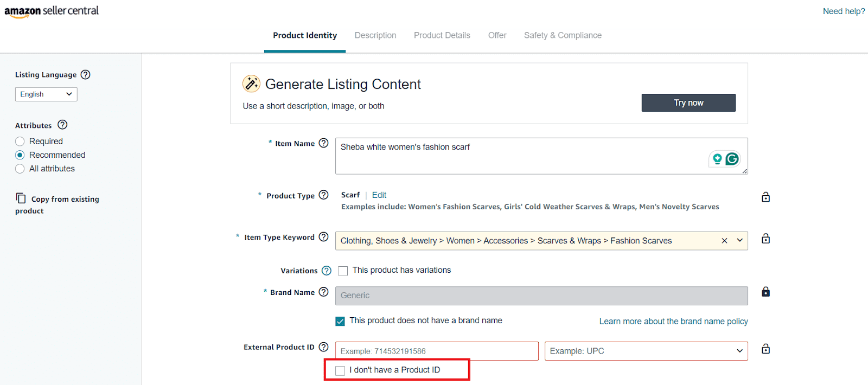Click the Product Type lock icon
The height and width of the screenshot is (385, 868).
pyautogui.click(x=765, y=196)
